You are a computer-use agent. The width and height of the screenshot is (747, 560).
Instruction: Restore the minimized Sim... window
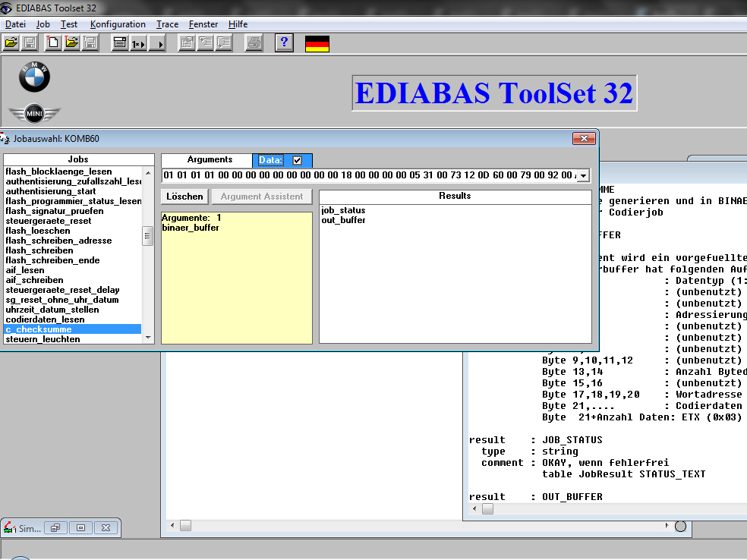(x=55, y=527)
